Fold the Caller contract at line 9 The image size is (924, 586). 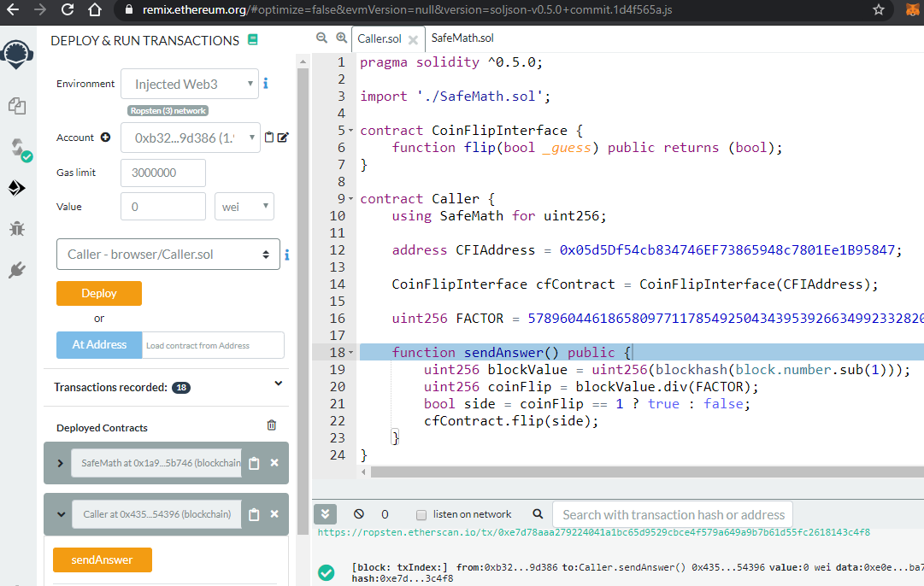351,199
